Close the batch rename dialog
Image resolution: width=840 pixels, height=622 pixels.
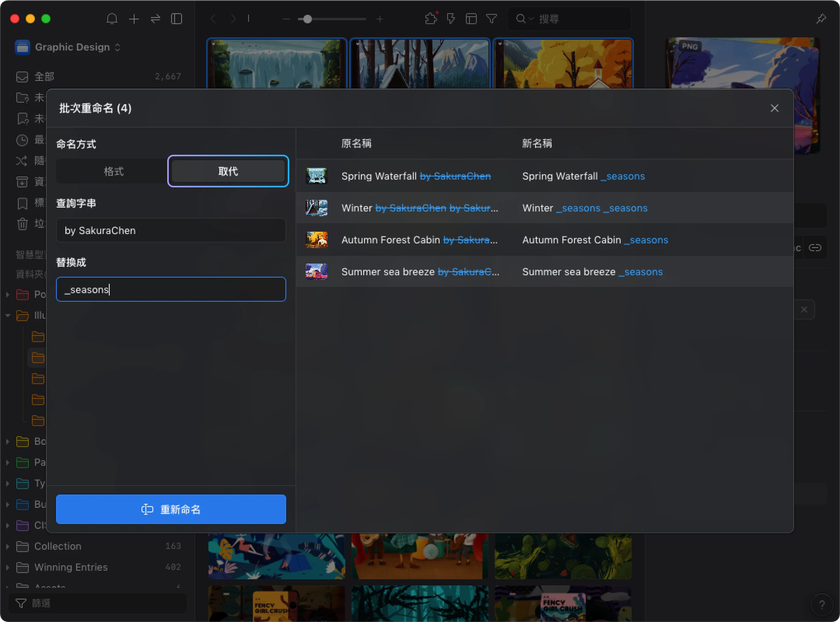pyautogui.click(x=774, y=108)
